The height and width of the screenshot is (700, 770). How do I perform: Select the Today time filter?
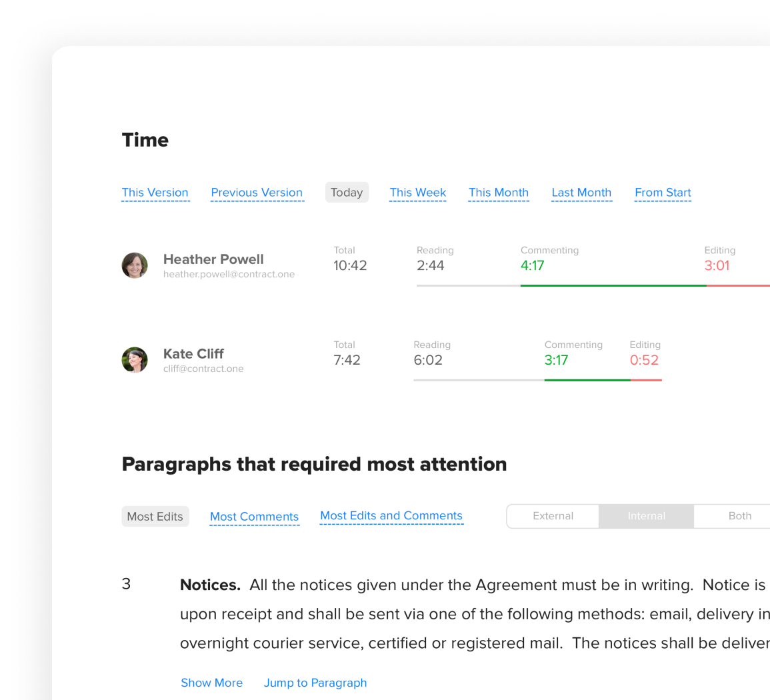pyautogui.click(x=347, y=193)
